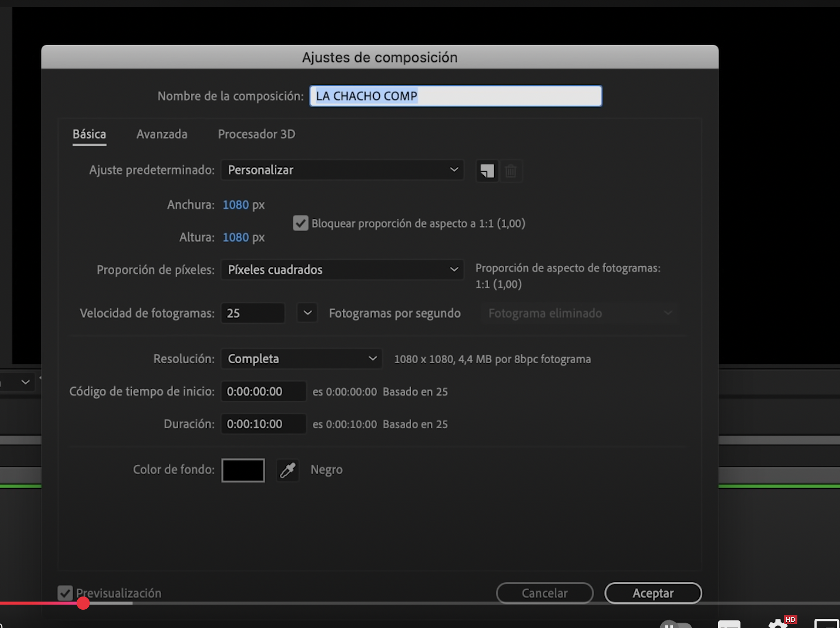Expand the Proporción de píxeles dropdown
The image size is (840, 628).
[x=342, y=270]
